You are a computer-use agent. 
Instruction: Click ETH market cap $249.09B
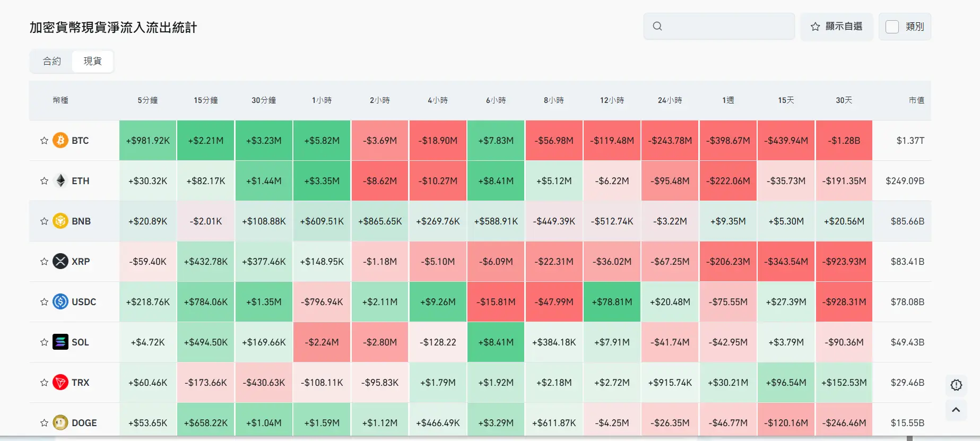(905, 181)
